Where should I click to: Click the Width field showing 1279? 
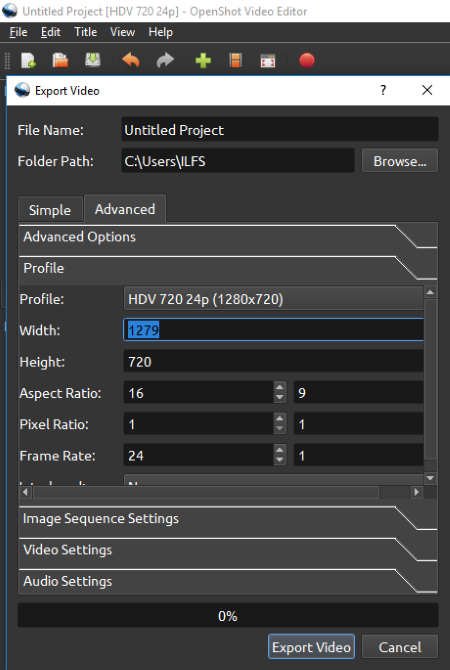click(x=274, y=330)
